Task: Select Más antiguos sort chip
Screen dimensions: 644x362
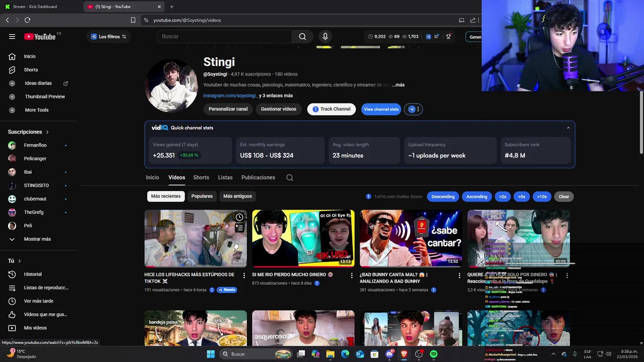Action: point(237,196)
